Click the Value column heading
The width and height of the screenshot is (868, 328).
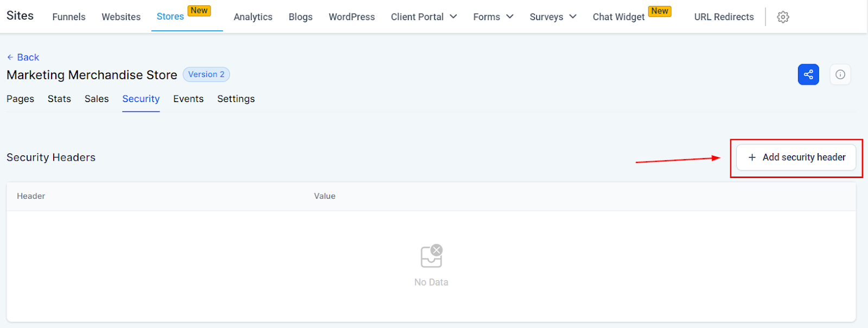(324, 196)
